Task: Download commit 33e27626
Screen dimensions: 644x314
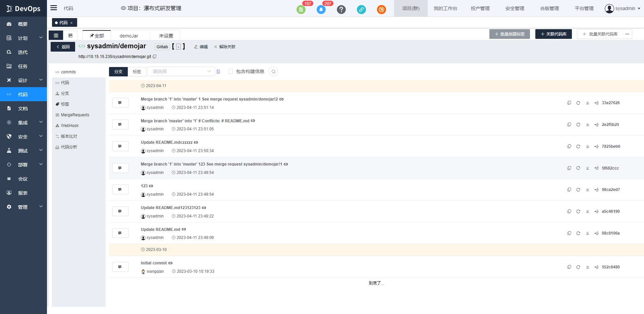Action: (x=587, y=103)
